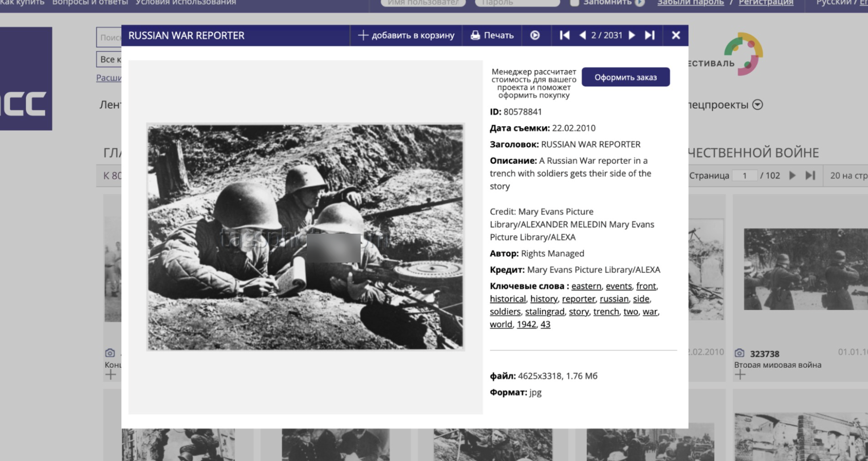Open the stalingrad keyword link

click(x=545, y=312)
